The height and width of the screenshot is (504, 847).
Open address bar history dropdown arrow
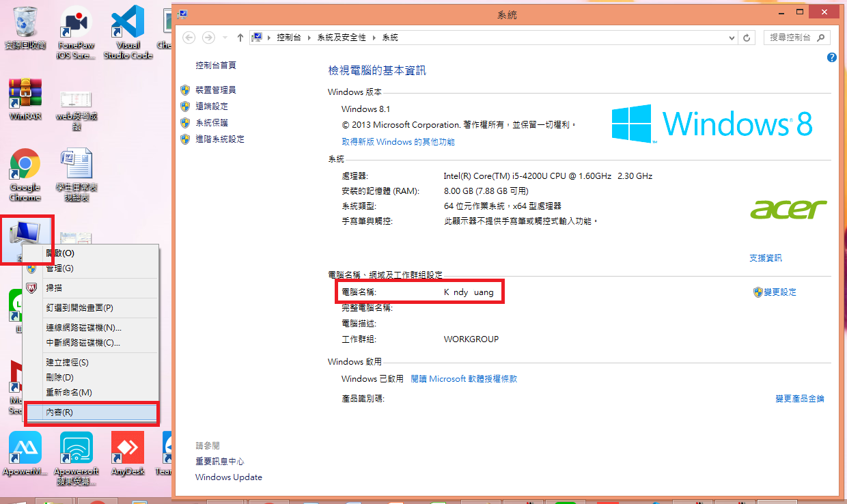732,38
